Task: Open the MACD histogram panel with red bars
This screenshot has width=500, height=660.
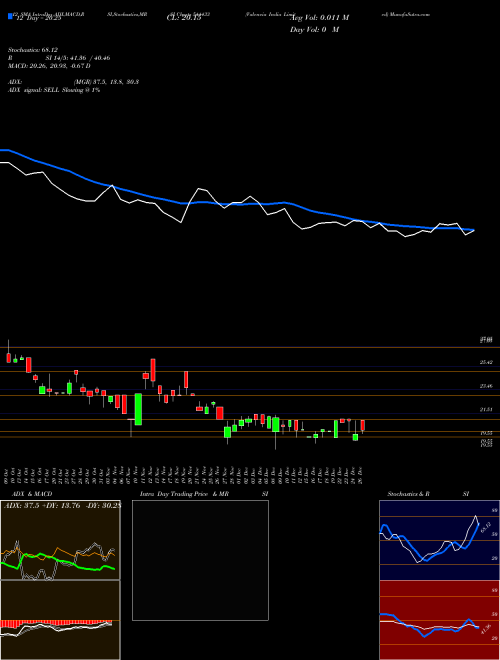Action: (x=60, y=620)
